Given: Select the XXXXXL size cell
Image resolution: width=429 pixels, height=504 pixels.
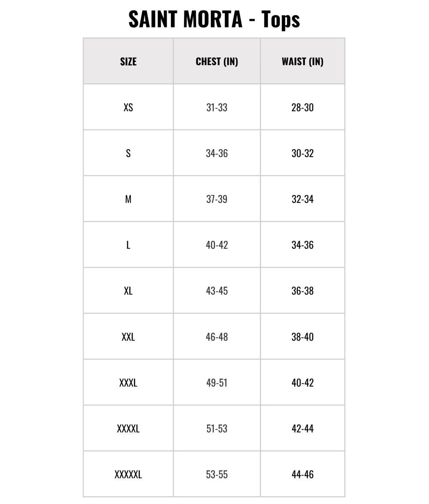Looking at the screenshot, I should 128,474.
